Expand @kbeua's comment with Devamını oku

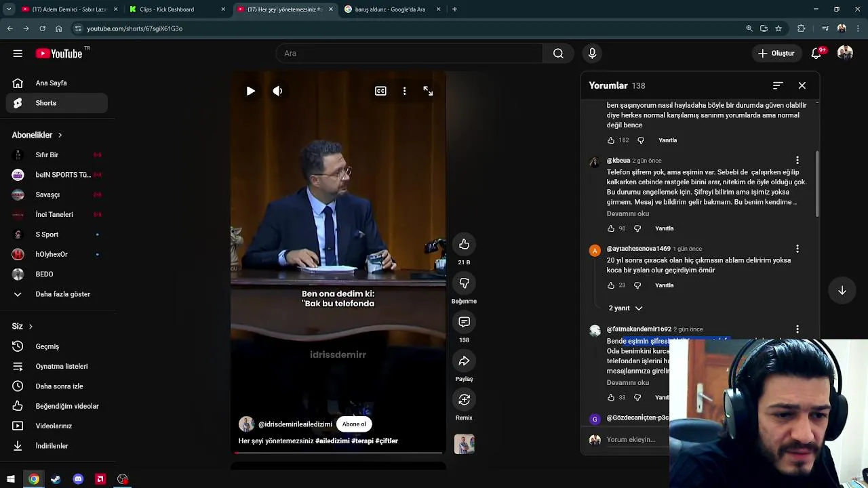[x=628, y=213]
